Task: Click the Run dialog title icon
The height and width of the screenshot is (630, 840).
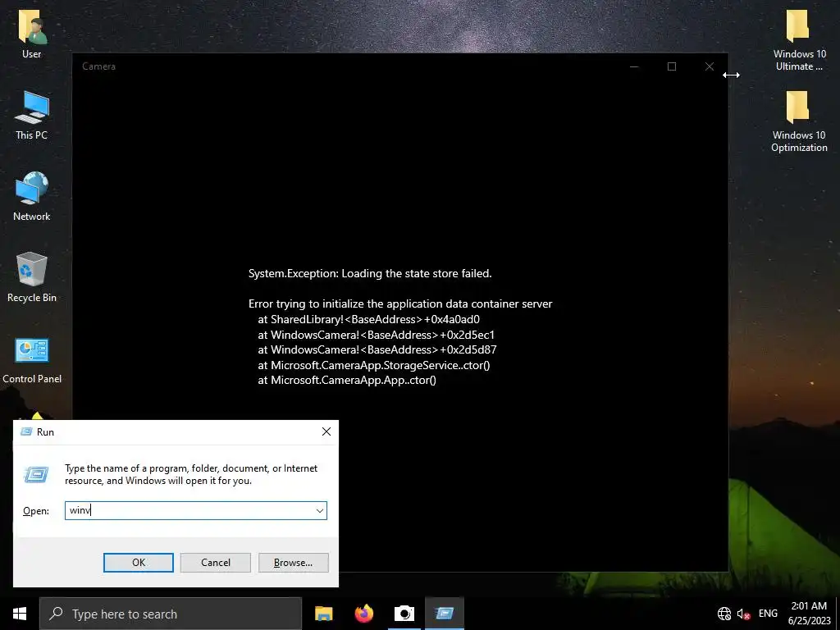Action: pyautogui.click(x=26, y=431)
